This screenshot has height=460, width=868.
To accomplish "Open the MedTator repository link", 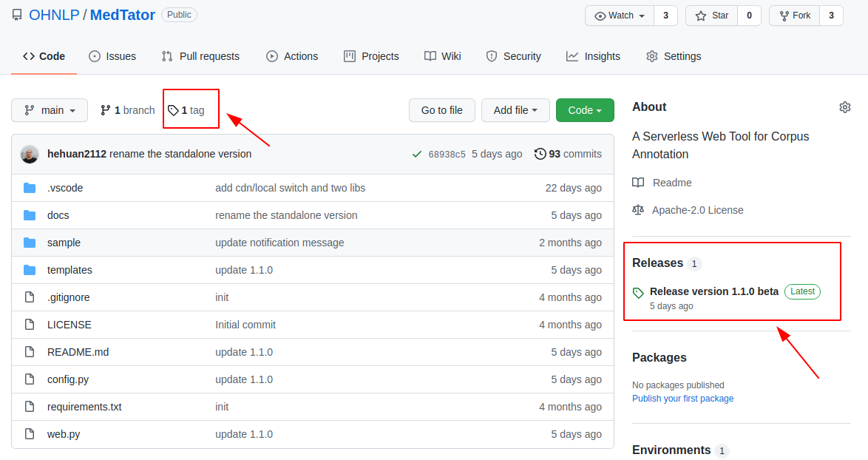I will tap(122, 15).
